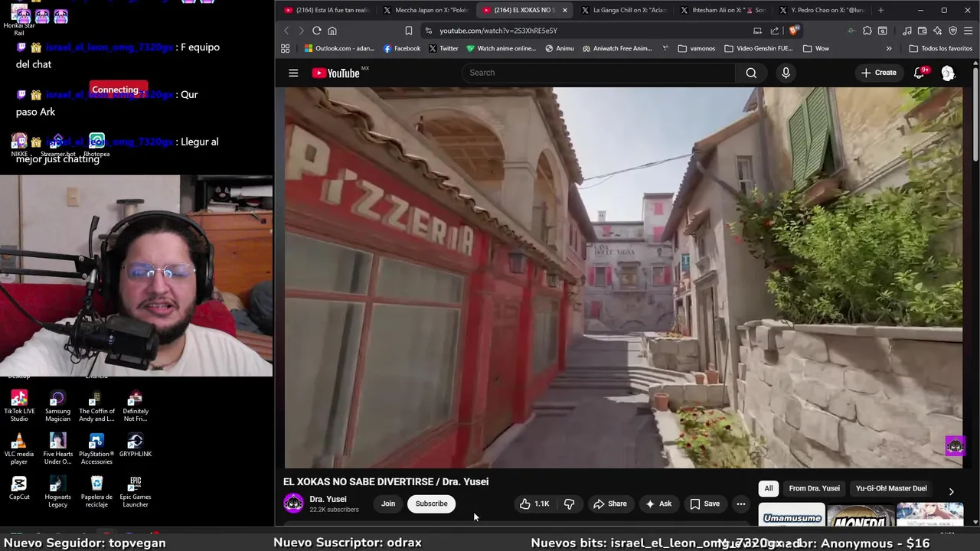Viewport: 980px width, 551px height.
Task: Open Samsung Magician desktop shortcut
Action: (57, 406)
